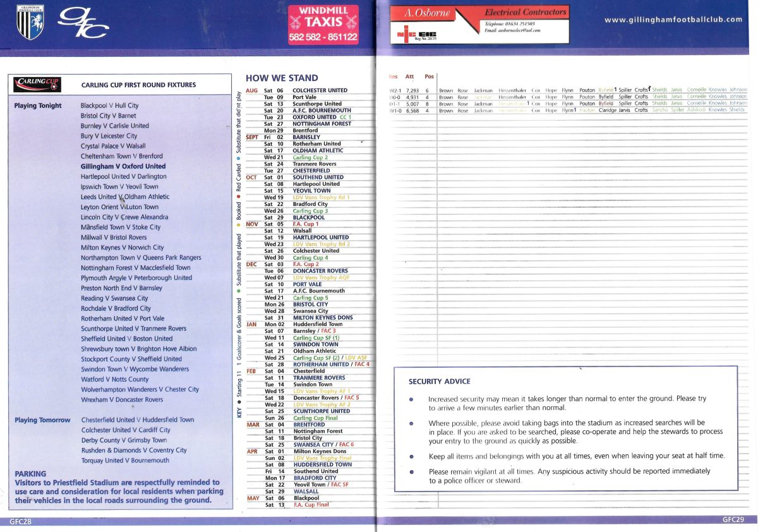This screenshot has height=532, width=758.
Task: Select attendance figure 6,568
Action: click(x=412, y=111)
